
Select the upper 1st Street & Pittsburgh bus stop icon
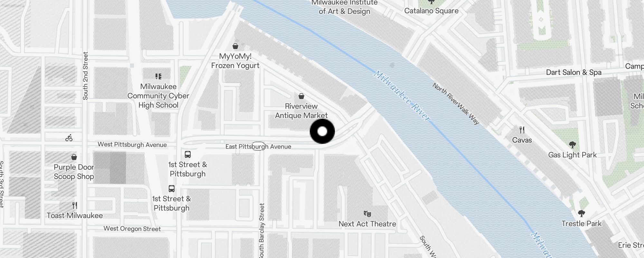(x=188, y=154)
